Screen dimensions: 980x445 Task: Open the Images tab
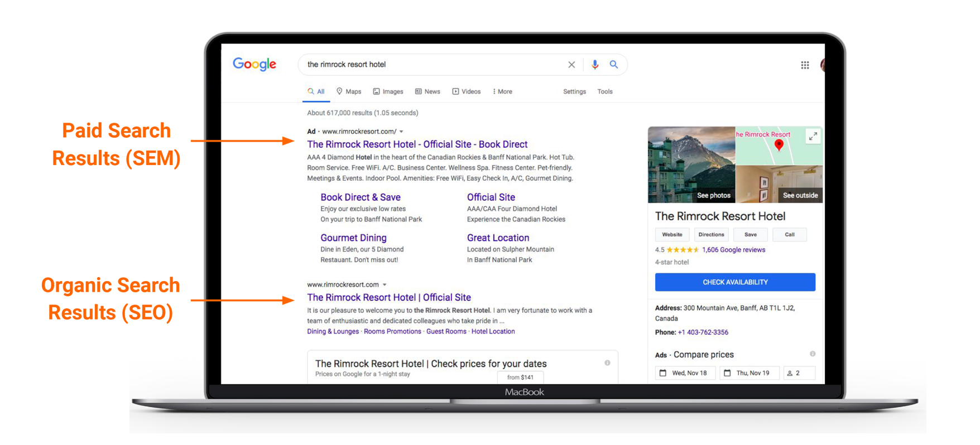388,91
